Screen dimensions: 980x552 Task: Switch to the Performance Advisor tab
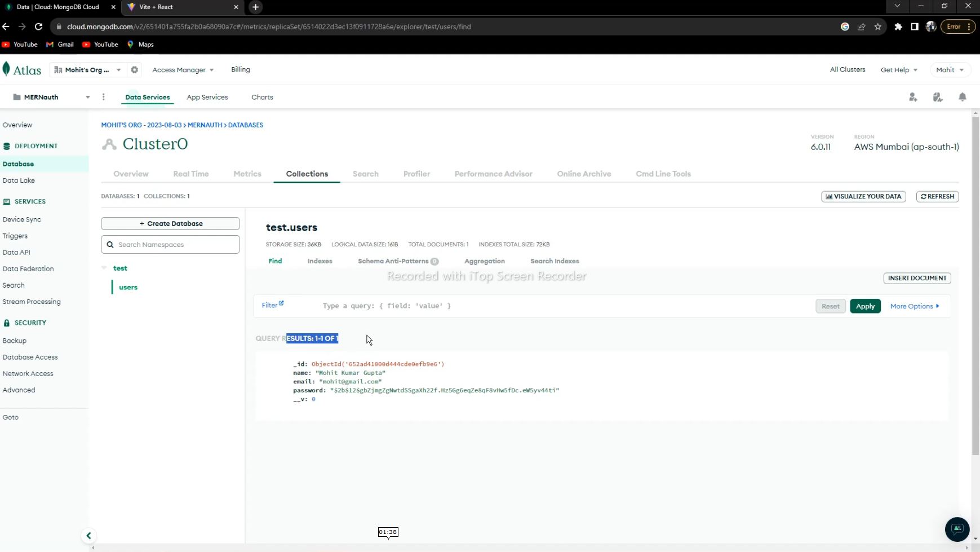pyautogui.click(x=494, y=174)
